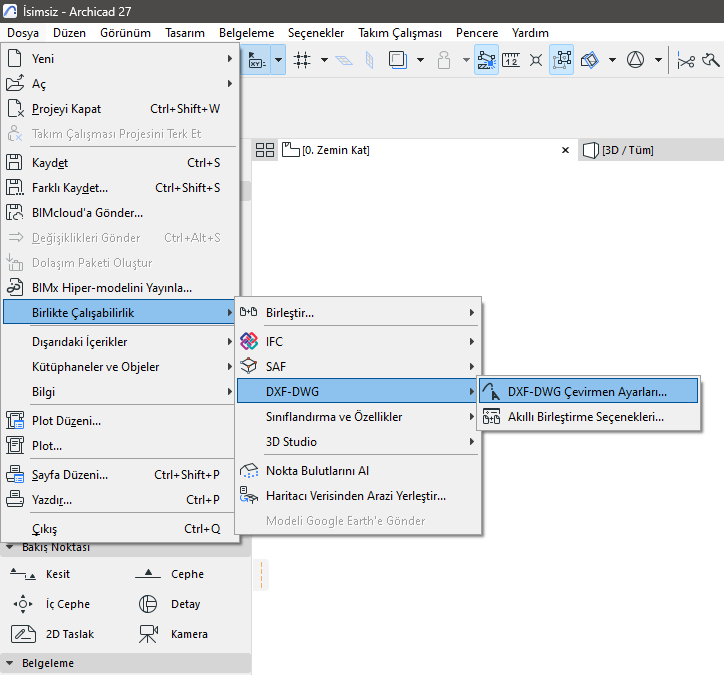Open the Düzen menu
The image size is (724, 675).
(x=69, y=33)
